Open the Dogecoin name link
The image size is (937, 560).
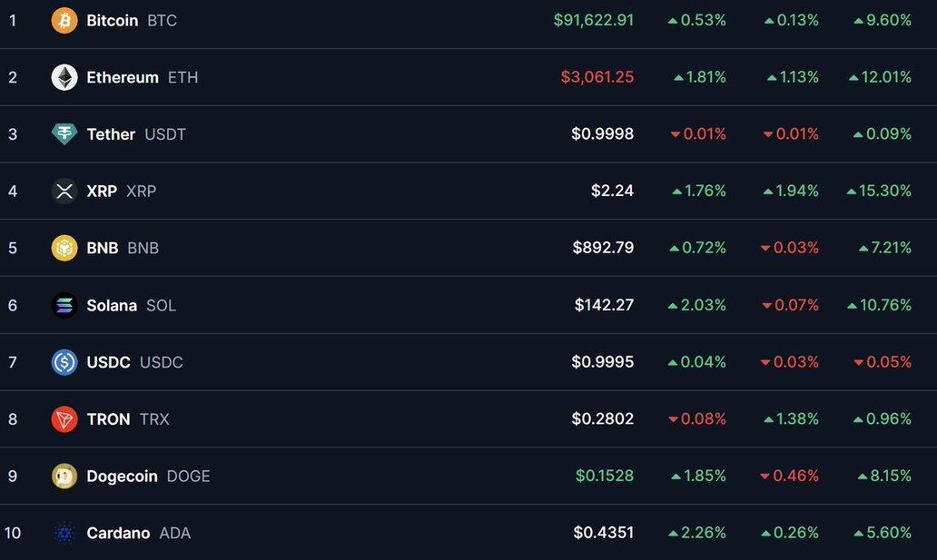[122, 476]
